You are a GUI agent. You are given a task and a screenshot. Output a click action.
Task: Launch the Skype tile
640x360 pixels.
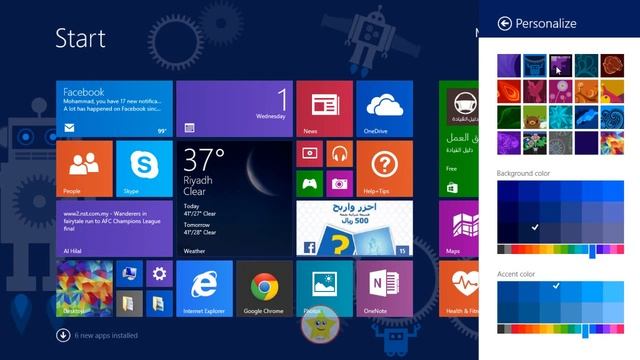[x=144, y=169]
